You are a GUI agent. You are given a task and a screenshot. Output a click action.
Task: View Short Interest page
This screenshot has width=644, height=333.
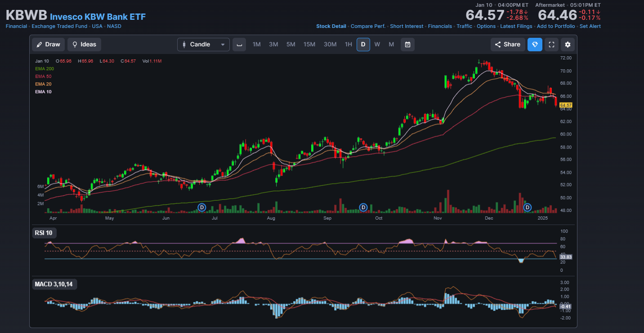click(x=407, y=26)
